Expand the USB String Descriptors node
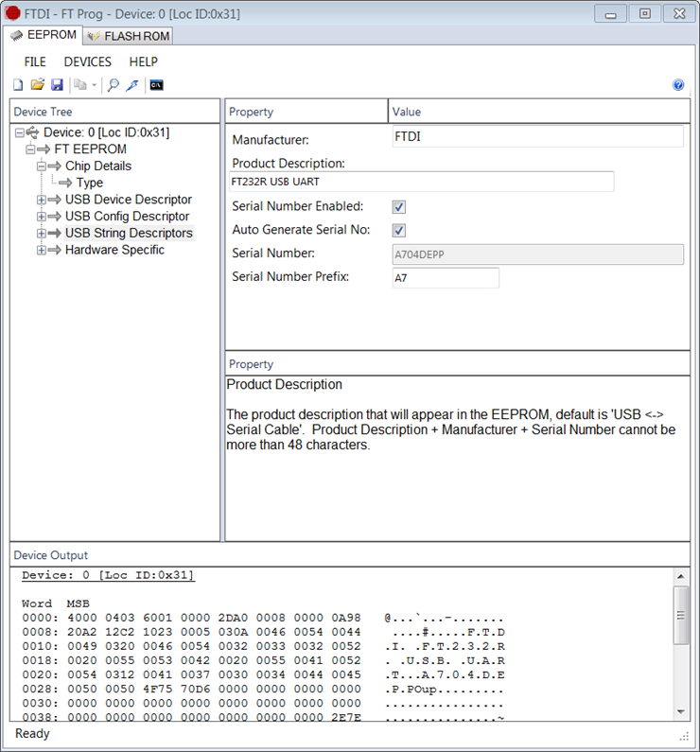Image resolution: width=700 pixels, height=752 pixels. pyautogui.click(x=42, y=233)
